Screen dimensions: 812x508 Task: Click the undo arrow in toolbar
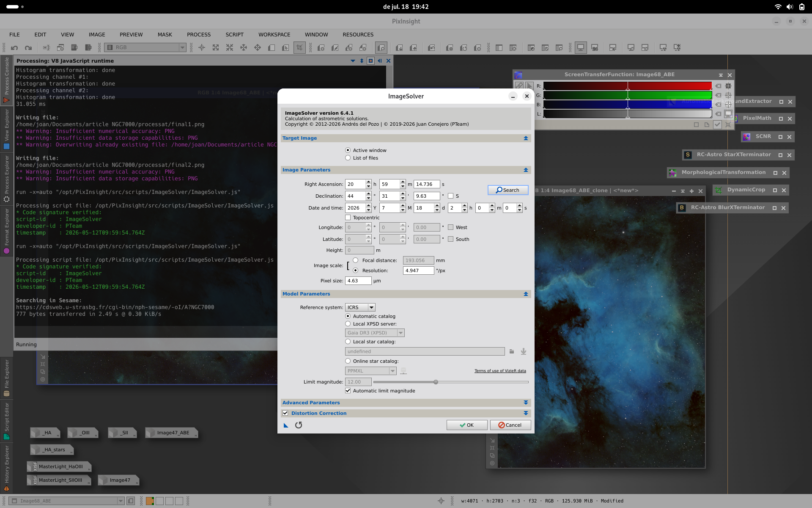(14, 48)
